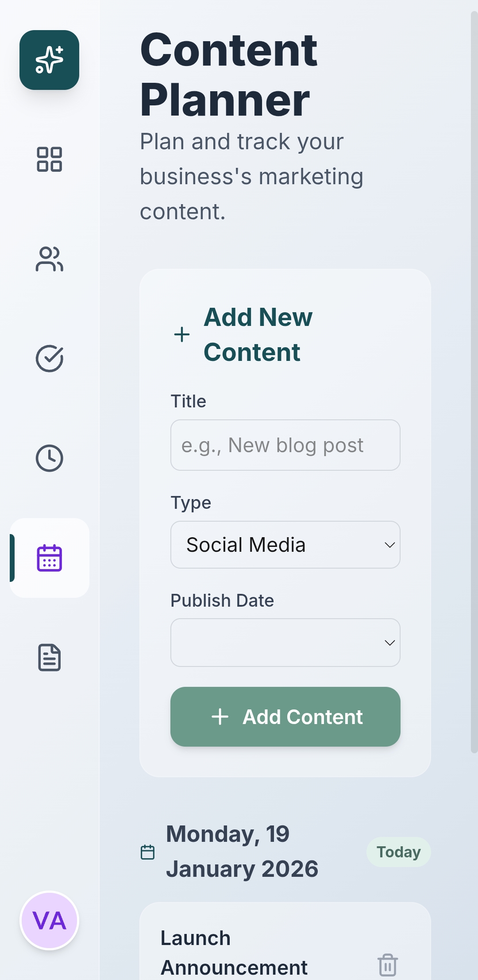Click the plus icon beside Add New Content

(182, 334)
